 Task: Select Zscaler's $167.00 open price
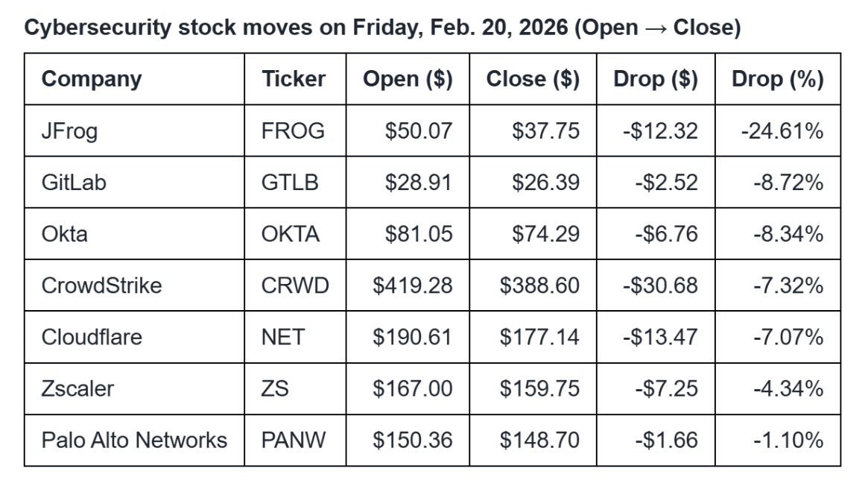(x=412, y=388)
